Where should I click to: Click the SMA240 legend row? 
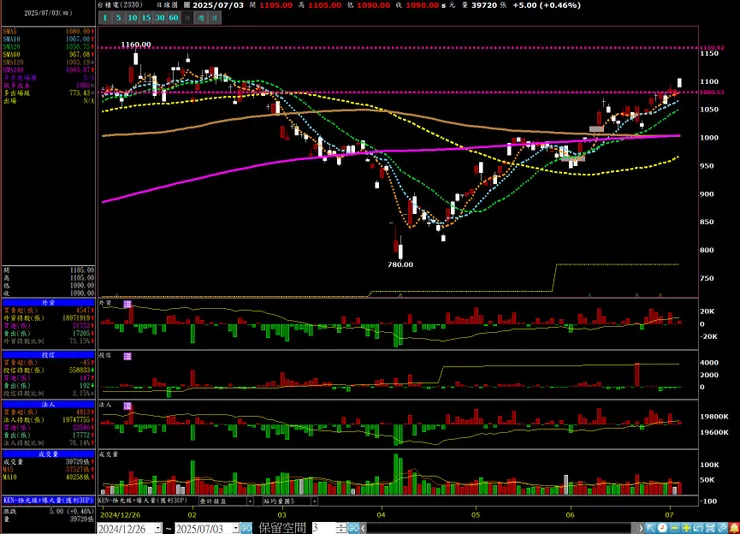point(49,70)
